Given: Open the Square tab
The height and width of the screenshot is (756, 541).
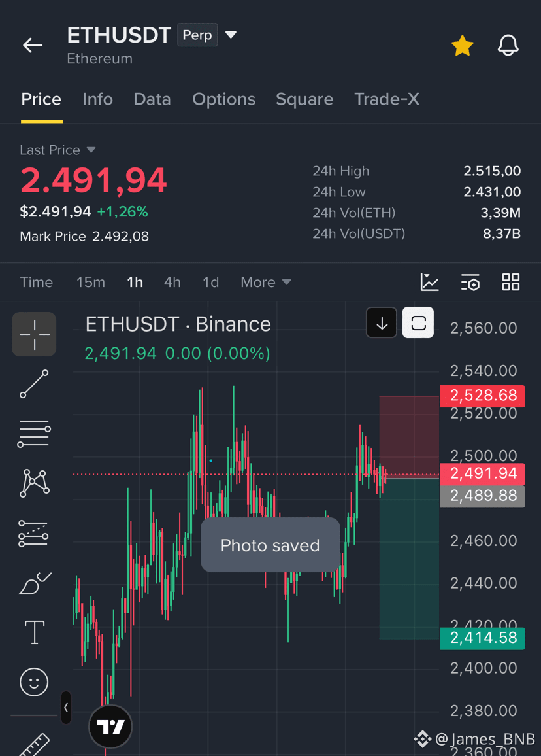Looking at the screenshot, I should pyautogui.click(x=304, y=99).
